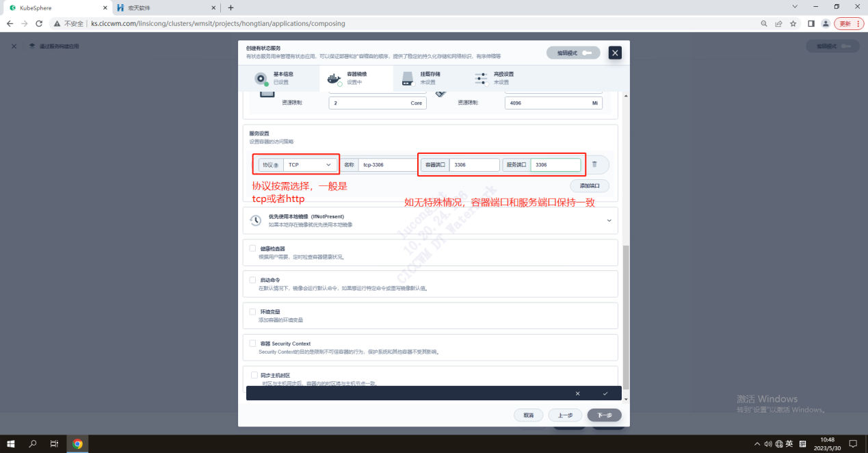Open the browser side panel icon
868x453 pixels.
(x=811, y=23)
